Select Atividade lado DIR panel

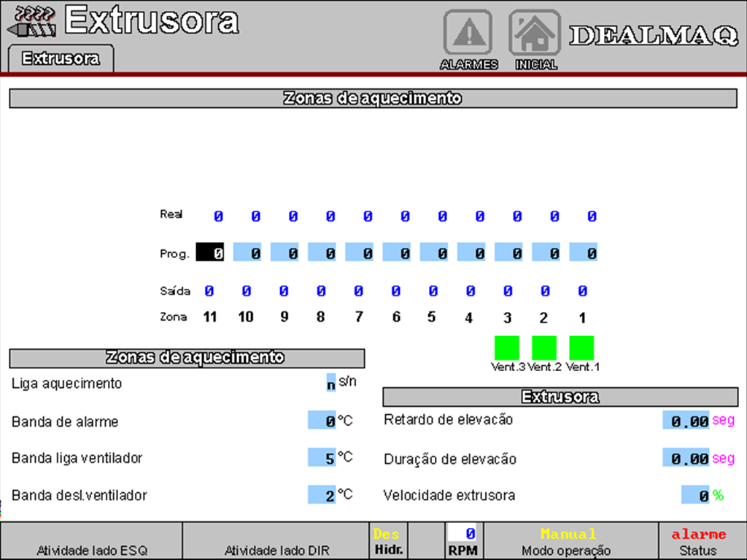(x=273, y=541)
